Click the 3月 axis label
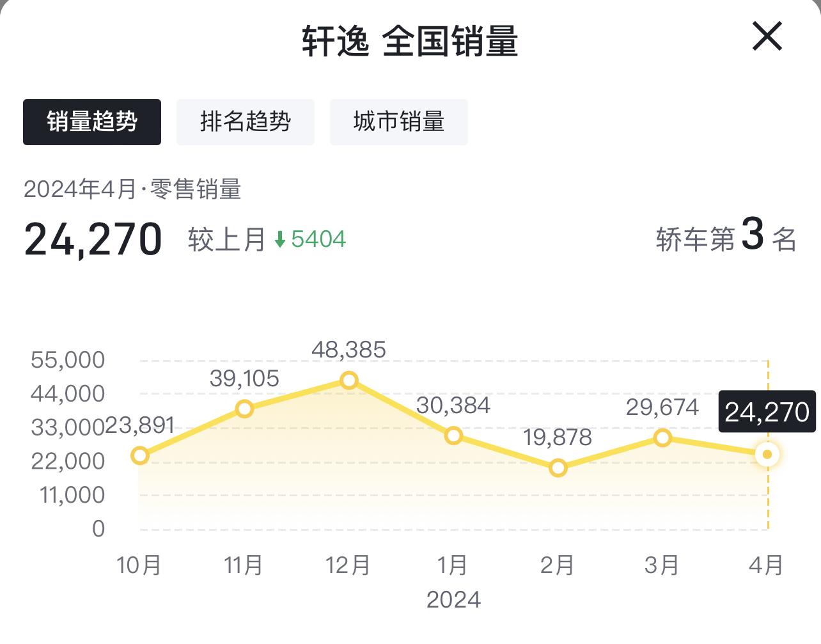 pyautogui.click(x=662, y=565)
